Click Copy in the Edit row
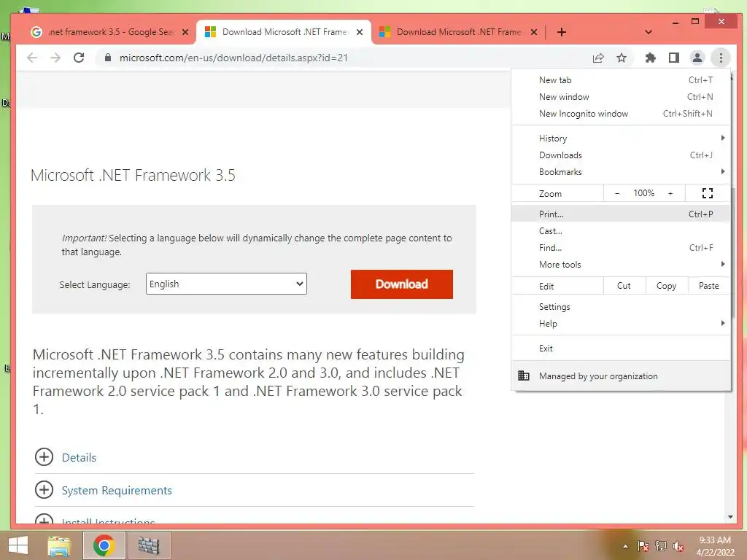 (x=667, y=286)
